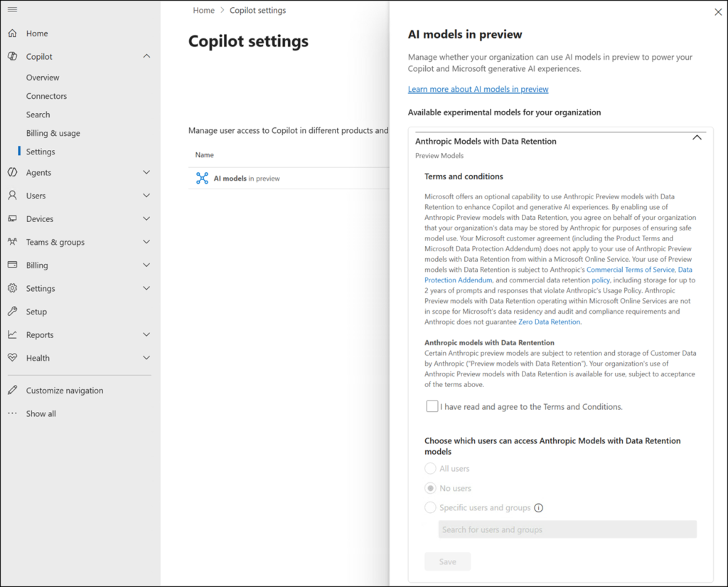Go to Home in the sidebar

37,33
